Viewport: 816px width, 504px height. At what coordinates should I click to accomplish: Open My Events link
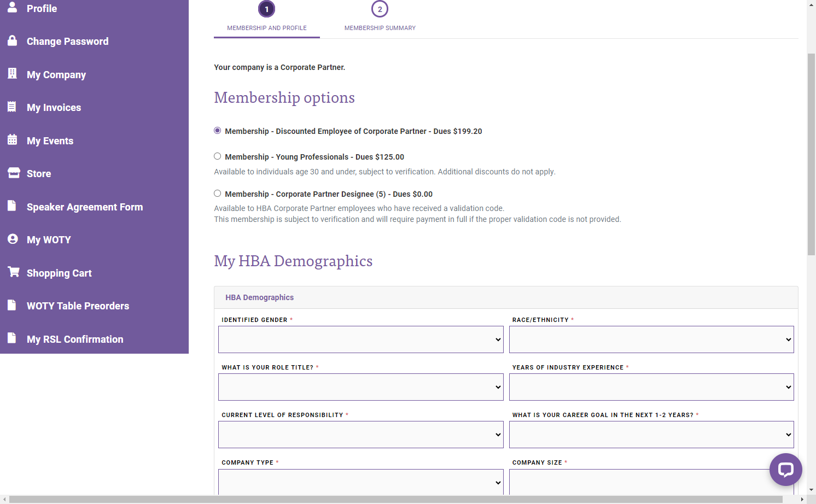point(50,141)
